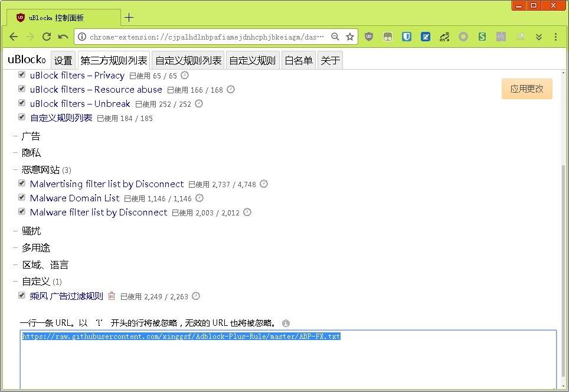Click the gray square extension icon
This screenshot has width=569, height=392.
(501, 37)
